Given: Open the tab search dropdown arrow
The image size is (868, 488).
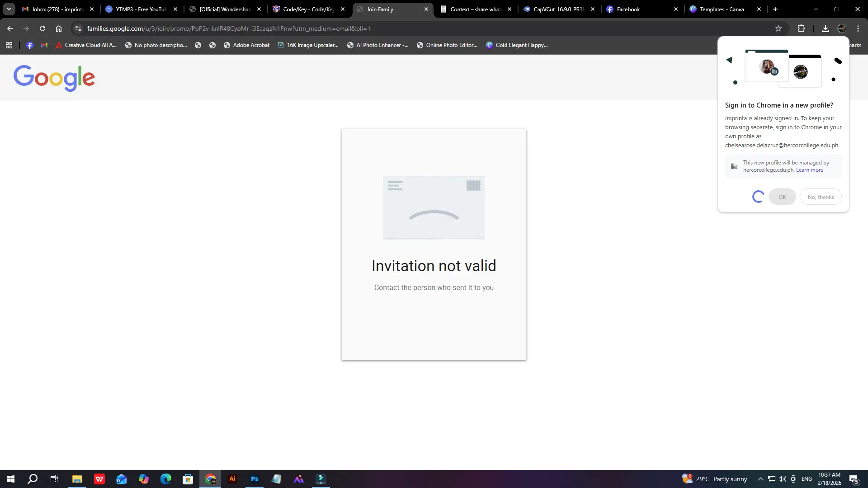Looking at the screenshot, I should [x=9, y=9].
